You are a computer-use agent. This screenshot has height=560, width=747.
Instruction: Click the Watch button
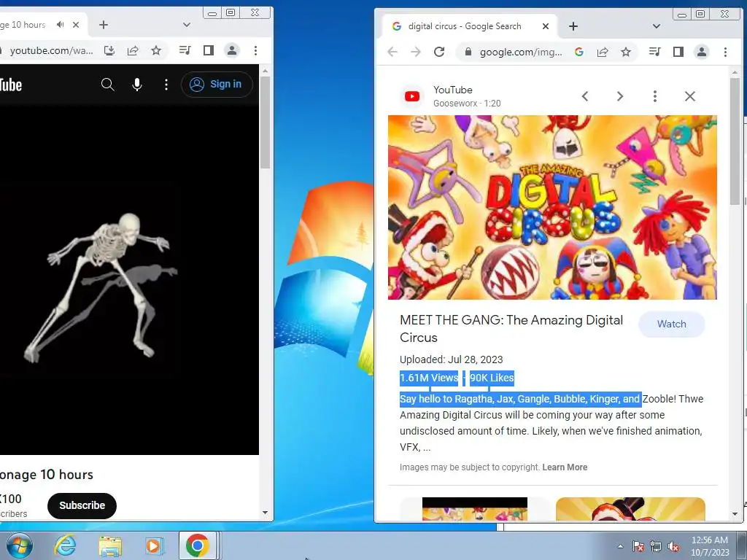click(672, 324)
